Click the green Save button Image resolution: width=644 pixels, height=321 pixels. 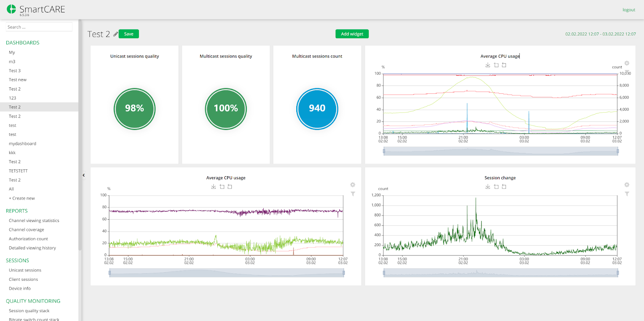pos(129,34)
